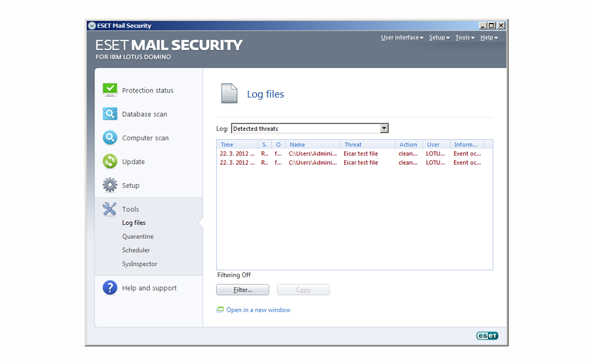Open the User interface menu
Viewport: 592px width, 364px height.
(x=402, y=38)
